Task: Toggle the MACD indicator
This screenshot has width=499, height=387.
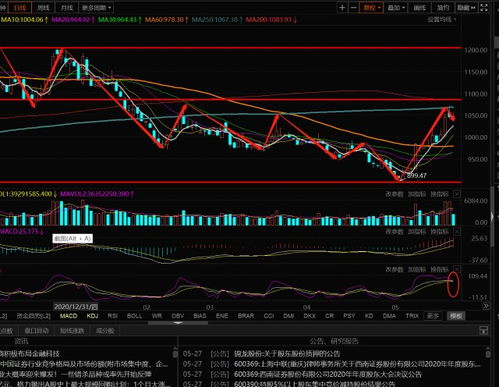Action: point(68,316)
